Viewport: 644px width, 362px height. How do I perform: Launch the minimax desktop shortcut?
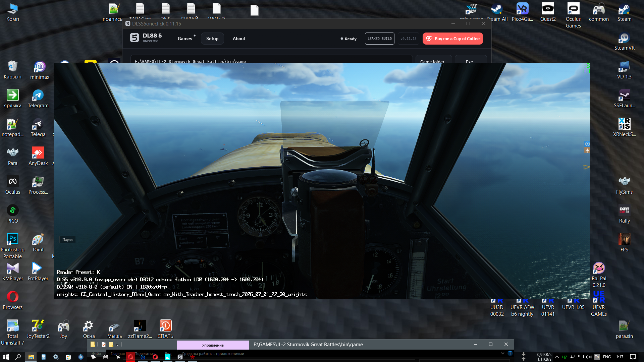[x=40, y=70]
